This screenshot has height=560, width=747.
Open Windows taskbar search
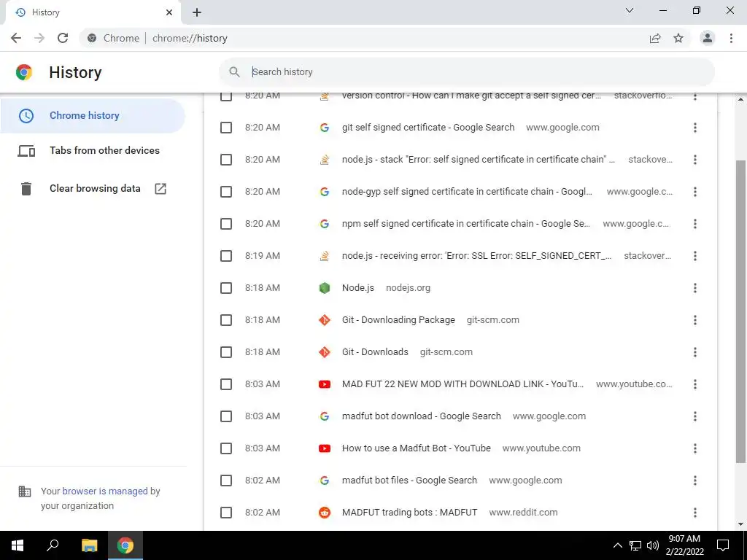53,545
